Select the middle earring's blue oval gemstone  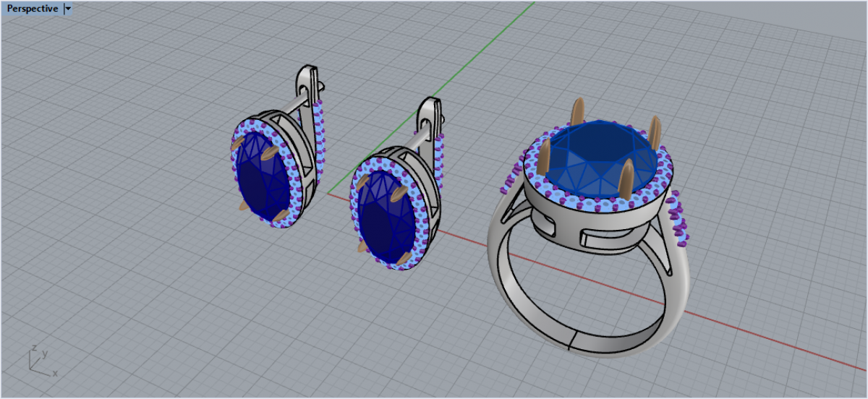coord(378,217)
